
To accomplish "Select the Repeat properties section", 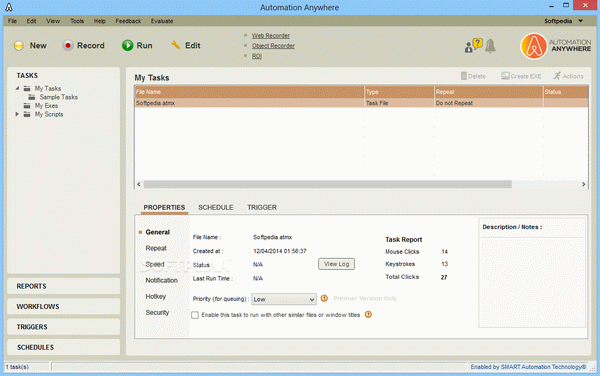I will click(x=156, y=248).
